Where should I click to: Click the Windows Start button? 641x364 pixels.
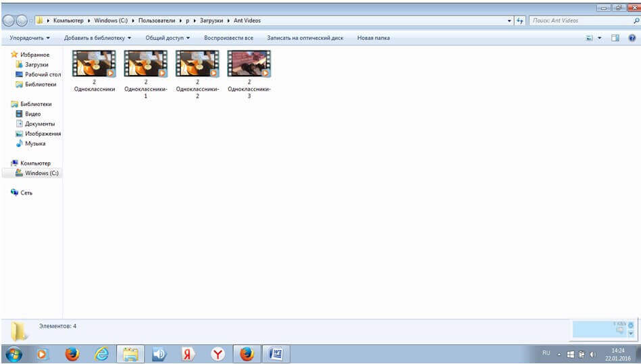tap(14, 354)
